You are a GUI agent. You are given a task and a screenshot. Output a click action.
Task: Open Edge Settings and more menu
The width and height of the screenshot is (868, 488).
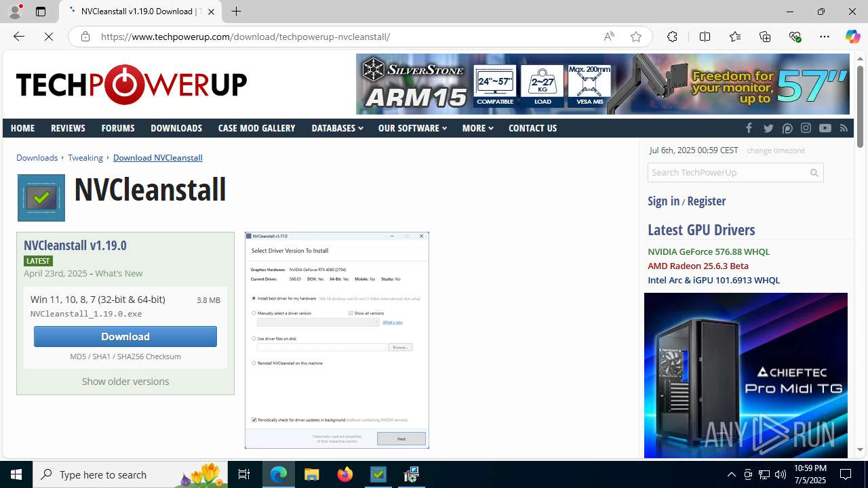825,37
